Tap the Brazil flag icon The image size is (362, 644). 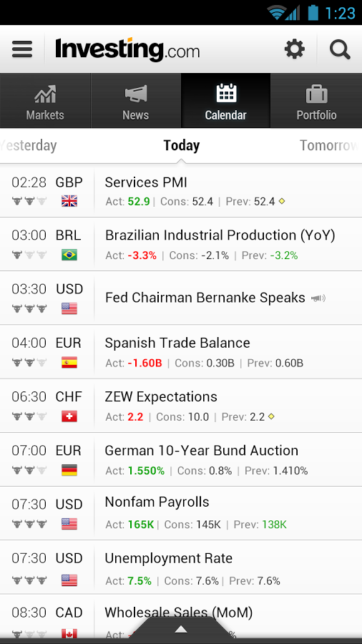pyautogui.click(x=69, y=255)
